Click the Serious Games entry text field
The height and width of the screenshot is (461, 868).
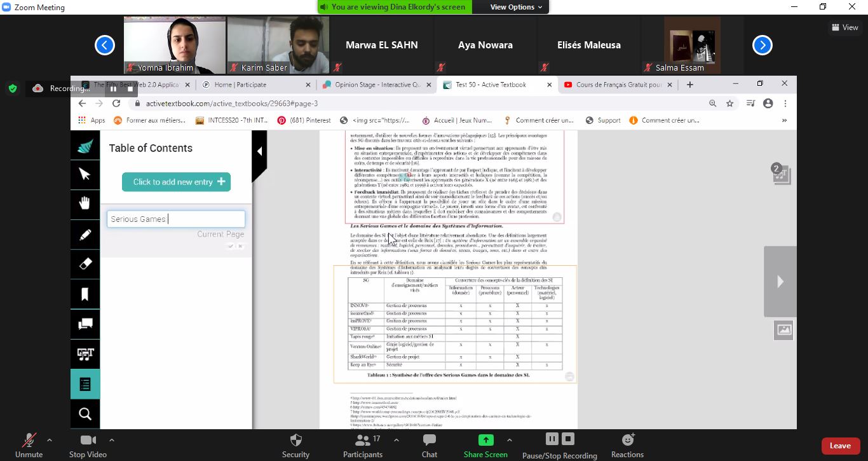click(x=175, y=219)
